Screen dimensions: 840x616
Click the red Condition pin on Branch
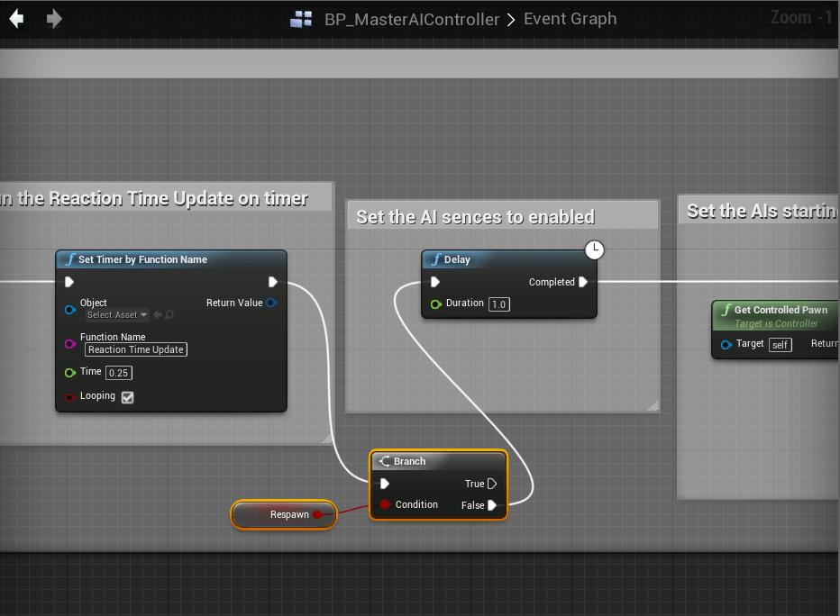[385, 504]
